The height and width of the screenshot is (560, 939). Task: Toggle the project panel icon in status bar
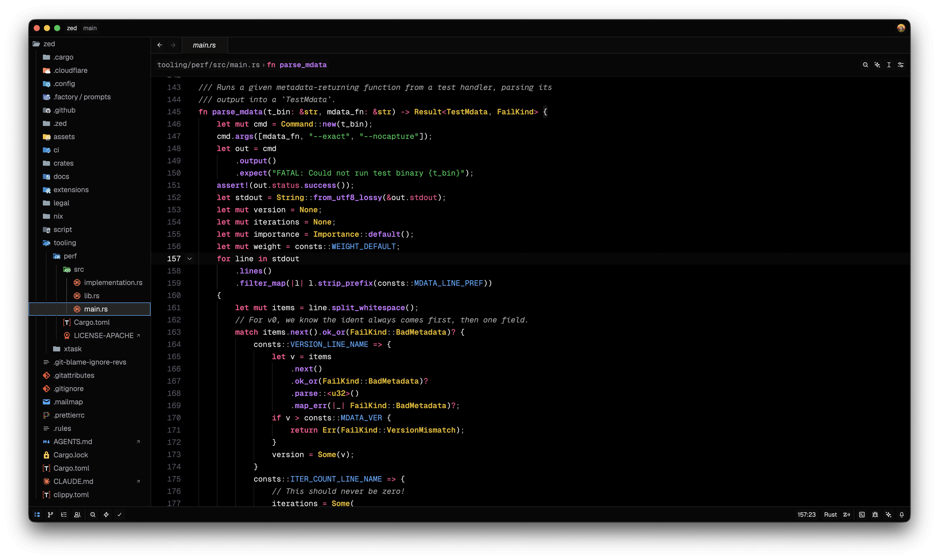[x=37, y=514]
